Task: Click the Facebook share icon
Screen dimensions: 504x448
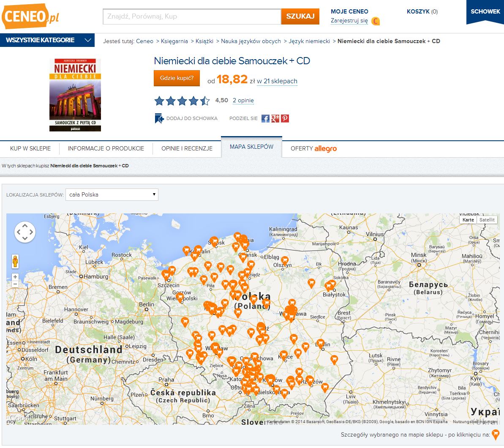Action: [265, 118]
